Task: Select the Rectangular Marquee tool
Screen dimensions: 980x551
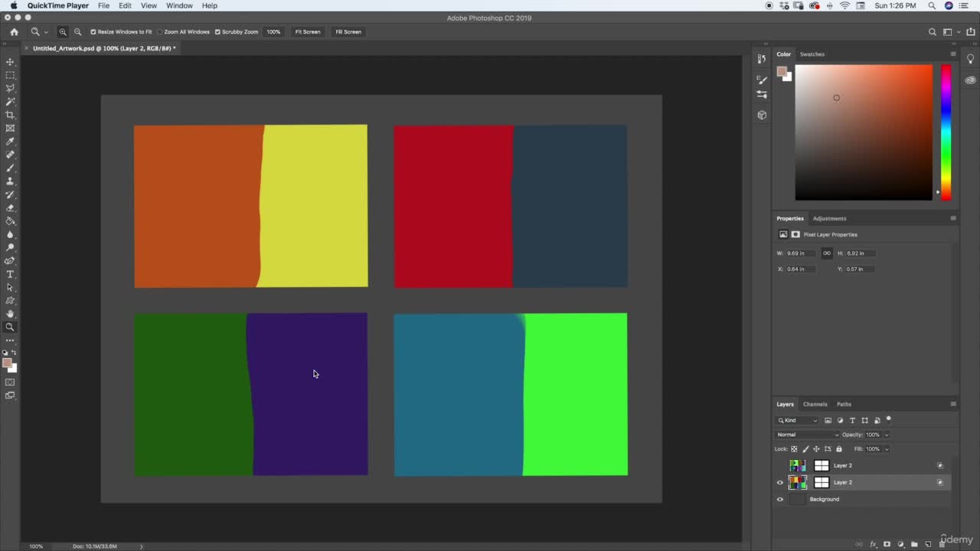Action: point(10,75)
